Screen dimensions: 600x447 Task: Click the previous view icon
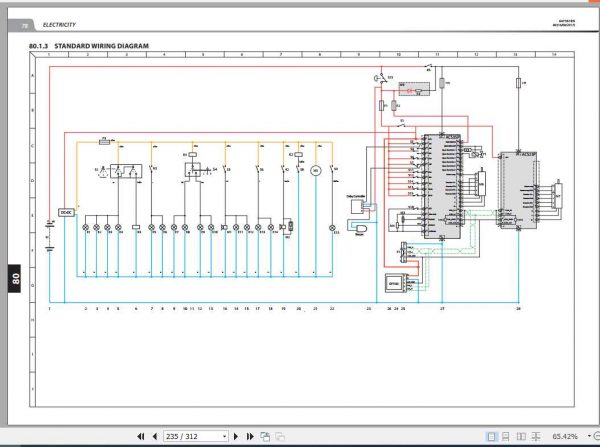265,436
